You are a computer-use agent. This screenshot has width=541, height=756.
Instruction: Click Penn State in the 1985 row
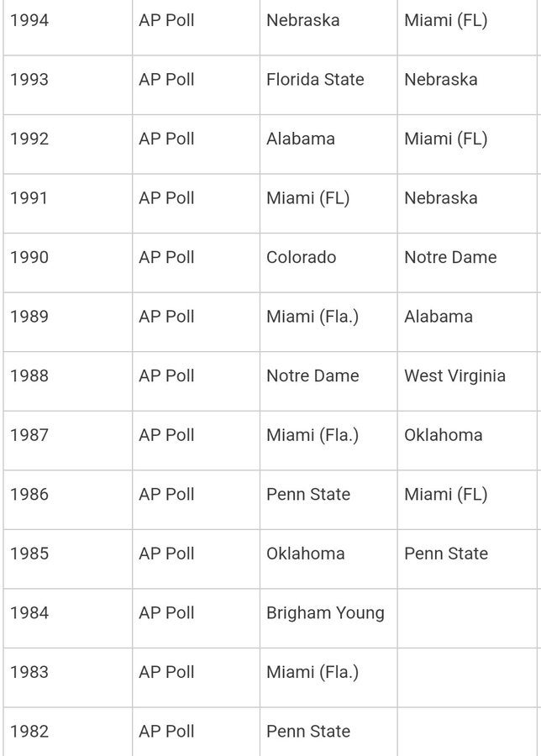445,554
